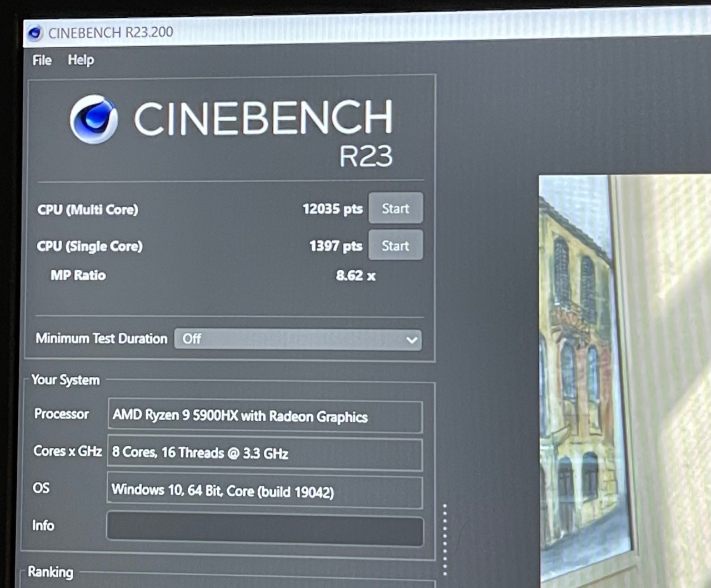Open the File menu
The image size is (711, 588).
[x=42, y=60]
